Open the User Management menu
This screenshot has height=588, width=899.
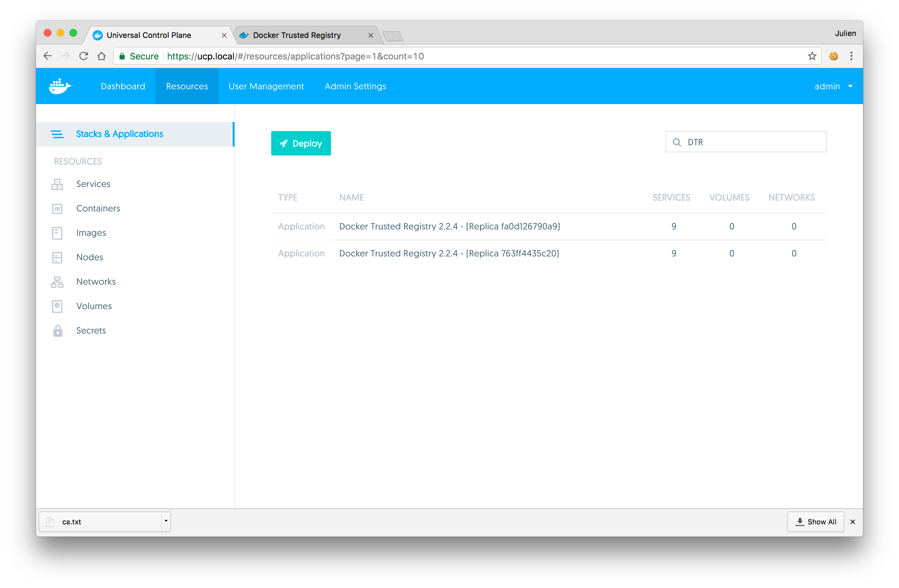point(266,86)
